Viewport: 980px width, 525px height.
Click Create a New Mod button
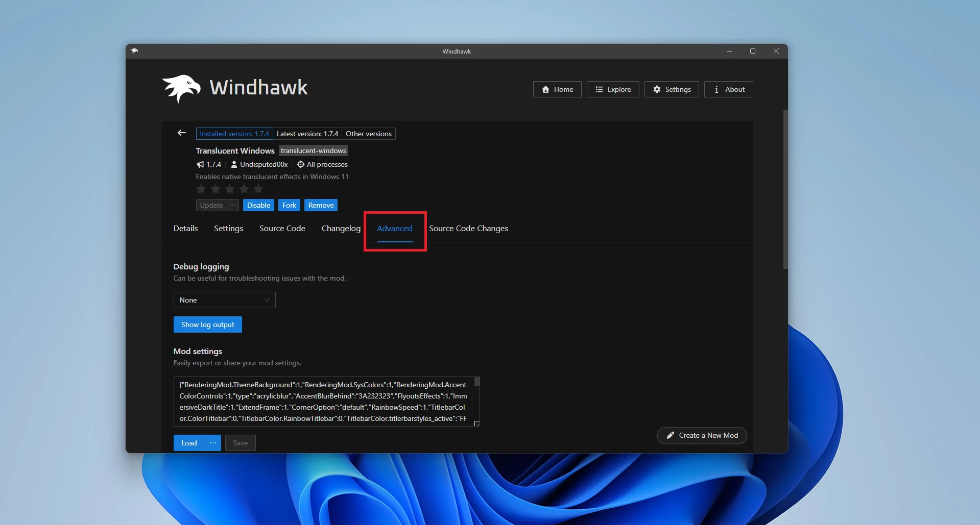pos(702,435)
